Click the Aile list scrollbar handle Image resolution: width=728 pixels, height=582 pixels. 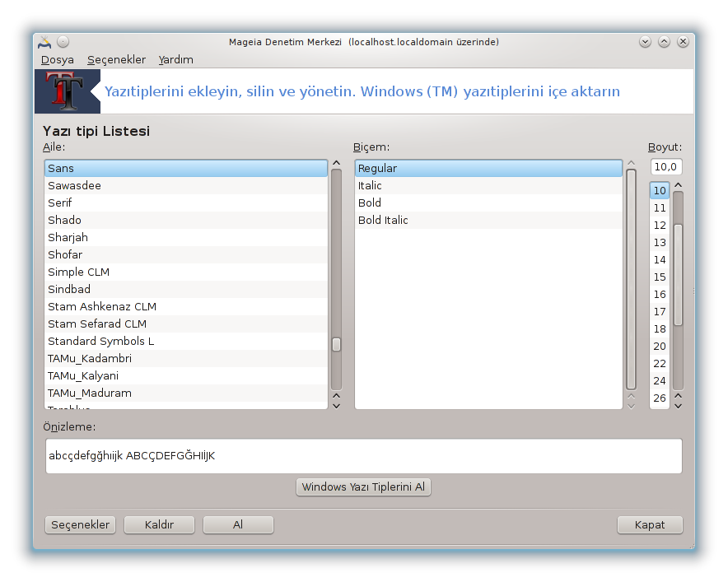(x=337, y=344)
